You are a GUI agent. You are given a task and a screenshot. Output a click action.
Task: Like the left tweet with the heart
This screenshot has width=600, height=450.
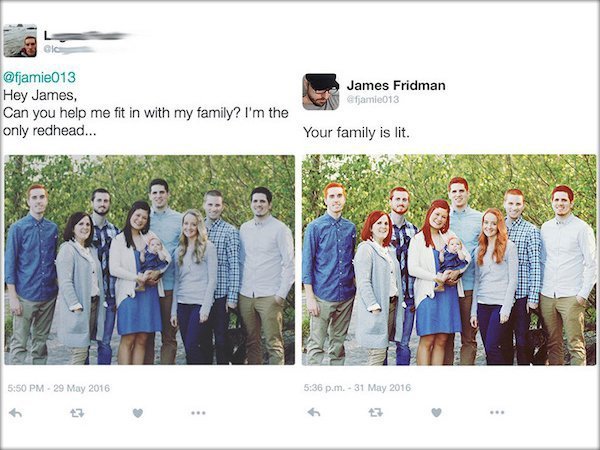(x=138, y=413)
